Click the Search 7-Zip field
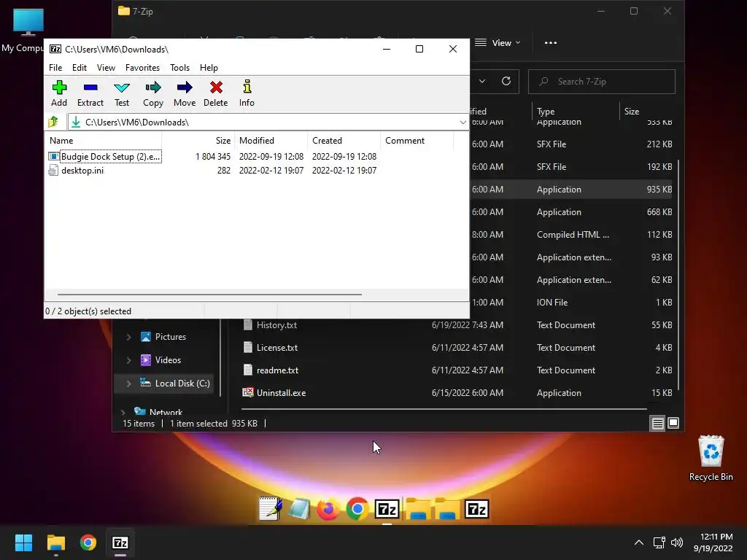 pos(602,82)
